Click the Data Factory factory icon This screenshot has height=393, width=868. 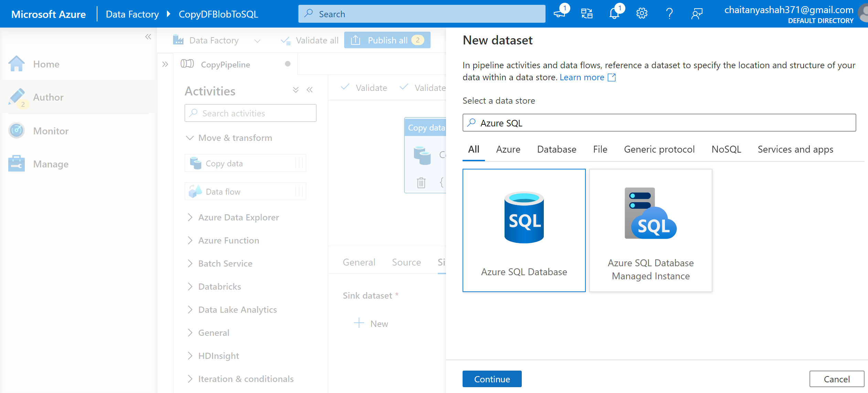click(178, 40)
